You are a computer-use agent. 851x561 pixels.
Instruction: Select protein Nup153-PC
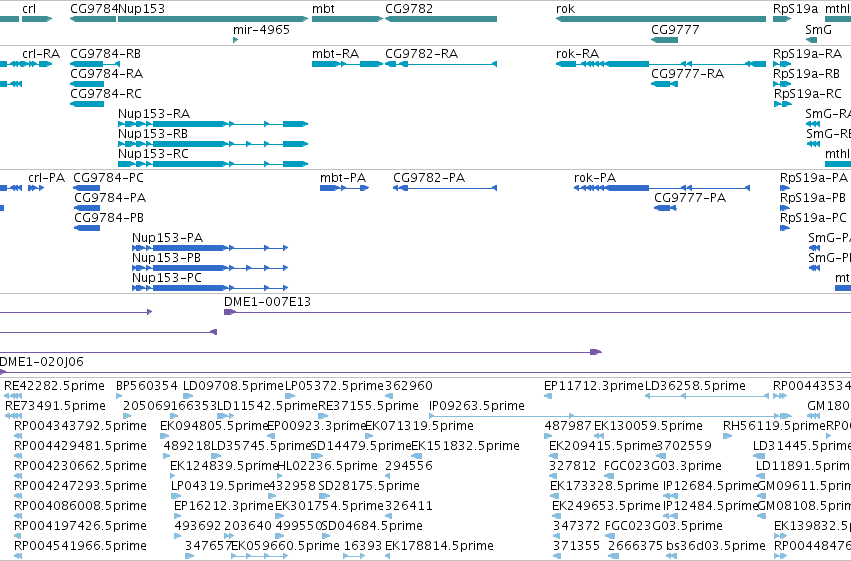pos(209,288)
